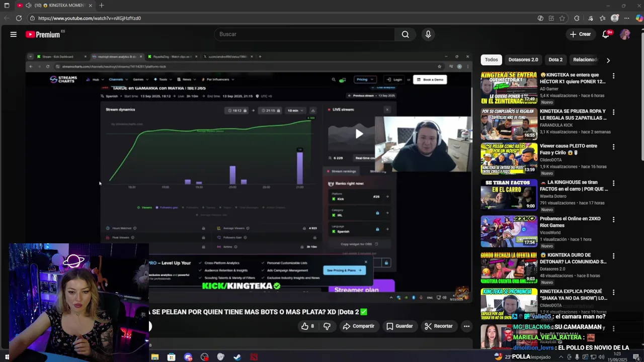Viewport: 644px width, 362px height.
Task: Open thumbnail 'KINGTEKA SE ENTERA QUE HÉCTOR K1'
Action: point(509,87)
